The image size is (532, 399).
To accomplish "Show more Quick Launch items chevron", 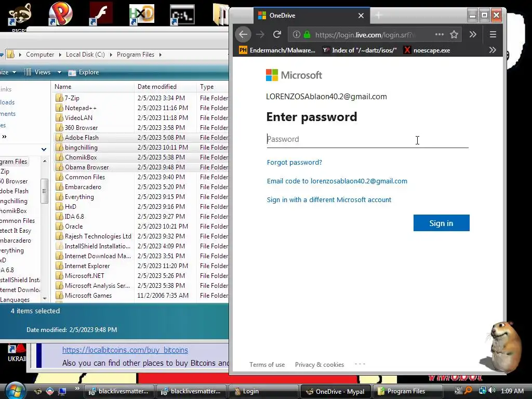I will click(77, 389).
